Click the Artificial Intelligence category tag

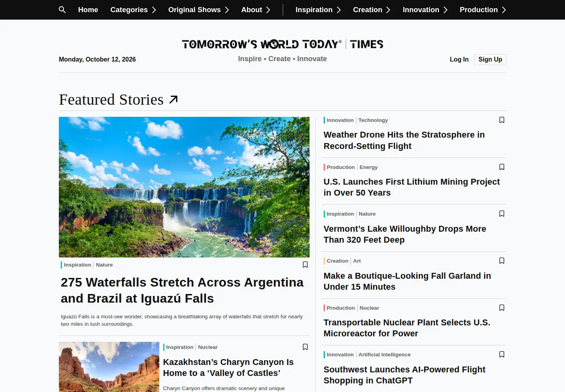tap(385, 354)
